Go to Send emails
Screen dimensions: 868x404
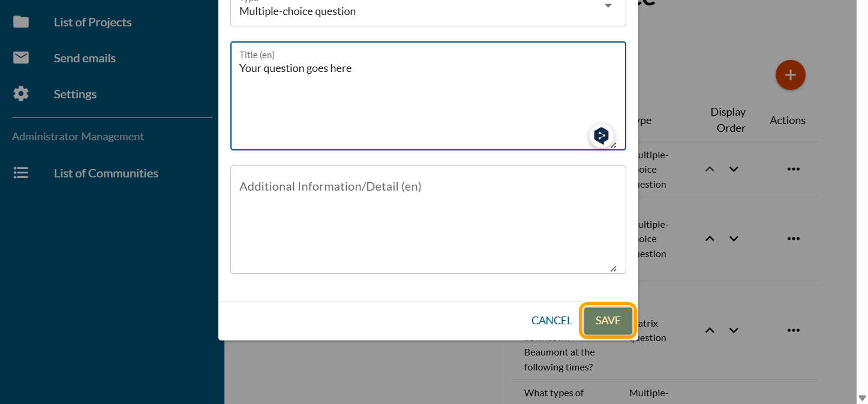coord(85,58)
